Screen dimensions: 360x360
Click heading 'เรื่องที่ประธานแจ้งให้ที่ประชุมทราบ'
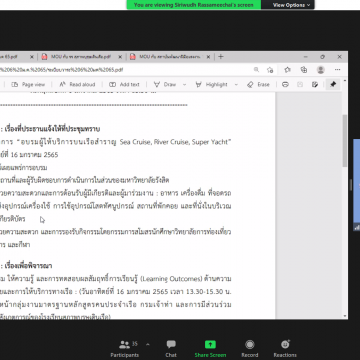pos(52,129)
